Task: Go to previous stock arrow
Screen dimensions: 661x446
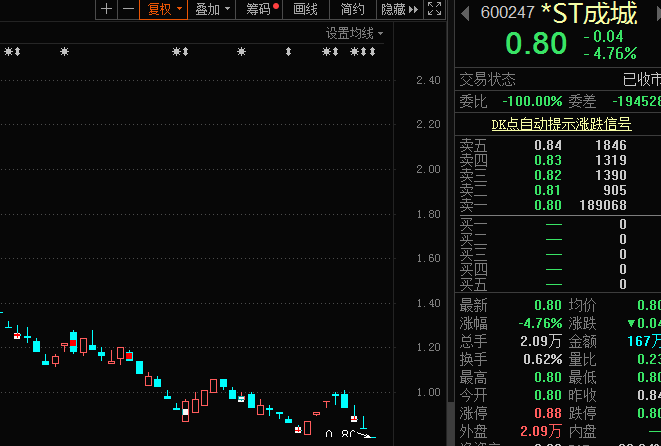Action: coord(465,13)
